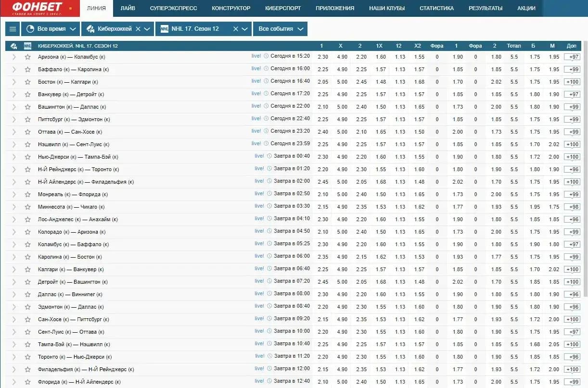The height and width of the screenshot is (388, 588).
Task: Expand the Сан-Хосе — Питтсбург row chevron
Action: (x=14, y=319)
